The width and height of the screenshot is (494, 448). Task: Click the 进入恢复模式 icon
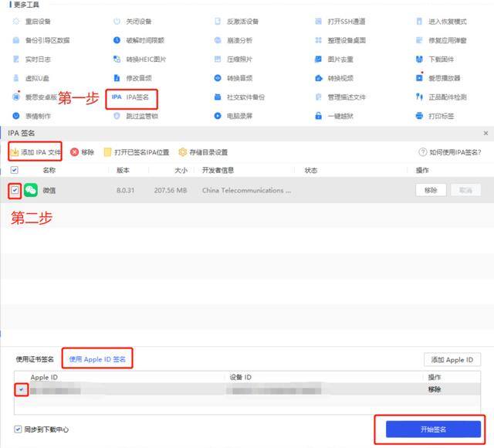[x=419, y=22]
